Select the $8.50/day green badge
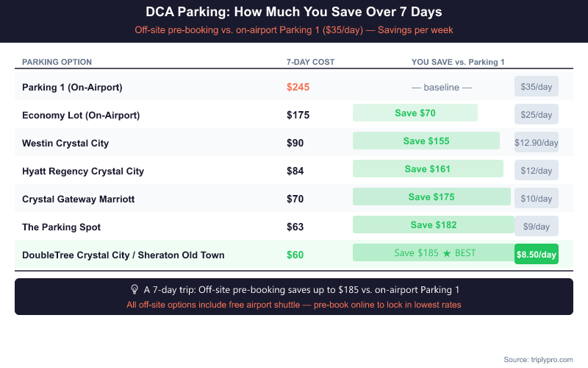588x368 pixels. (x=537, y=255)
